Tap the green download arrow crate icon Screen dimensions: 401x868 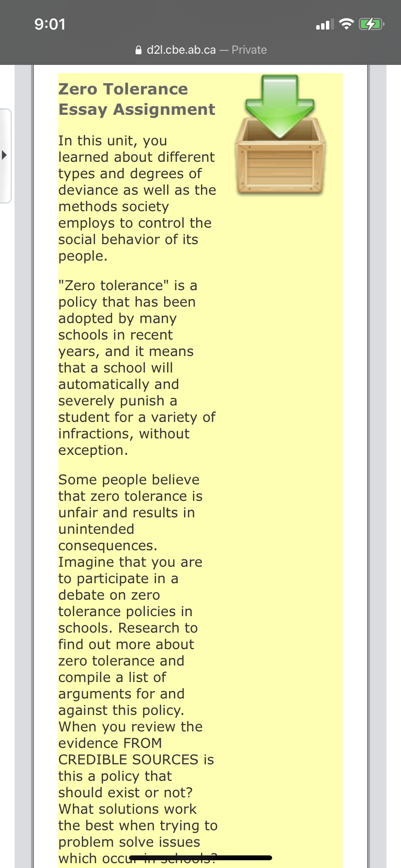[x=280, y=135]
